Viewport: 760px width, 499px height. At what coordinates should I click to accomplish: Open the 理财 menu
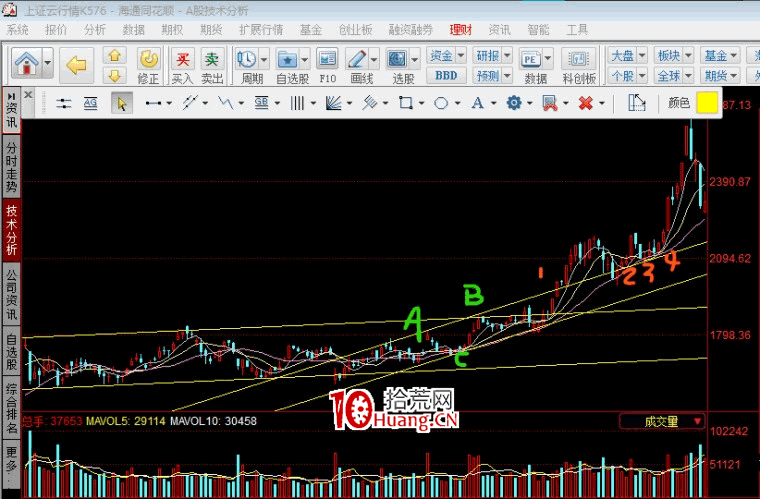click(x=460, y=30)
